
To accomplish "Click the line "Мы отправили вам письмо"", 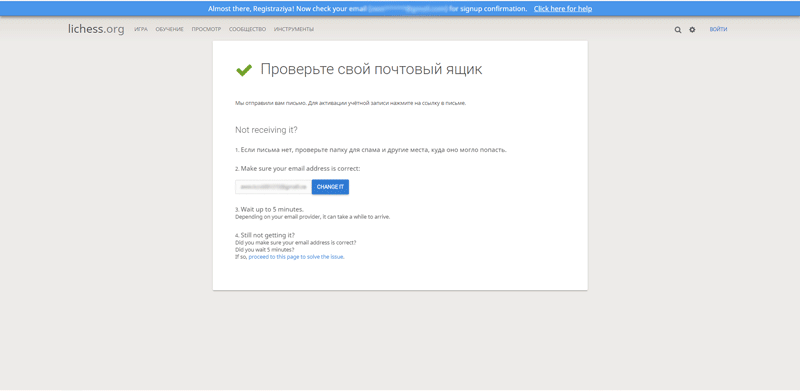I will (351, 103).
